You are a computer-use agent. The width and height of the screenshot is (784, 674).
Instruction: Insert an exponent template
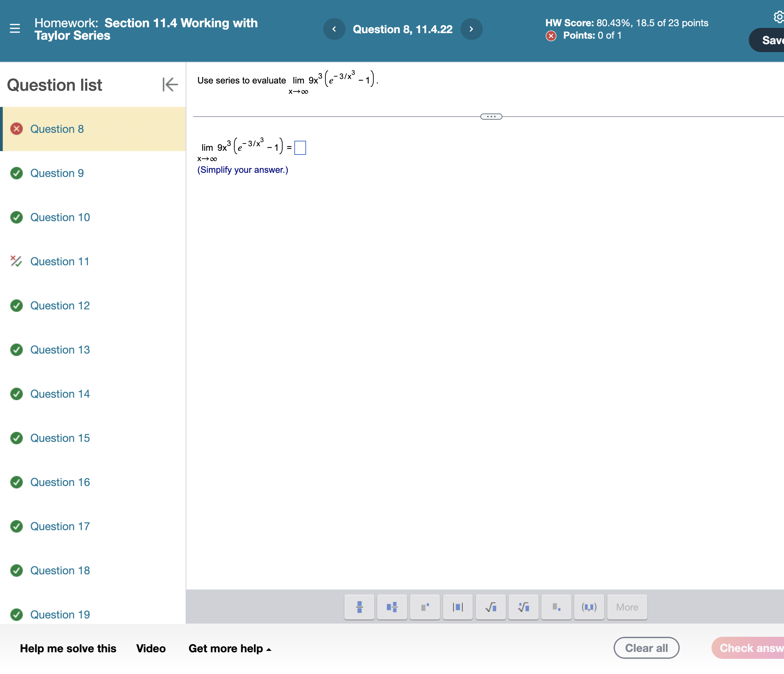pyautogui.click(x=424, y=607)
